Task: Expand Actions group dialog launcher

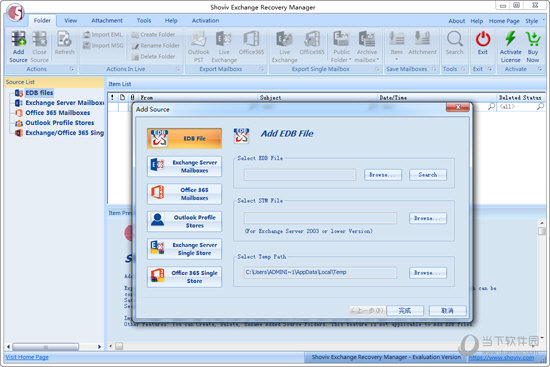Action: (x=72, y=69)
